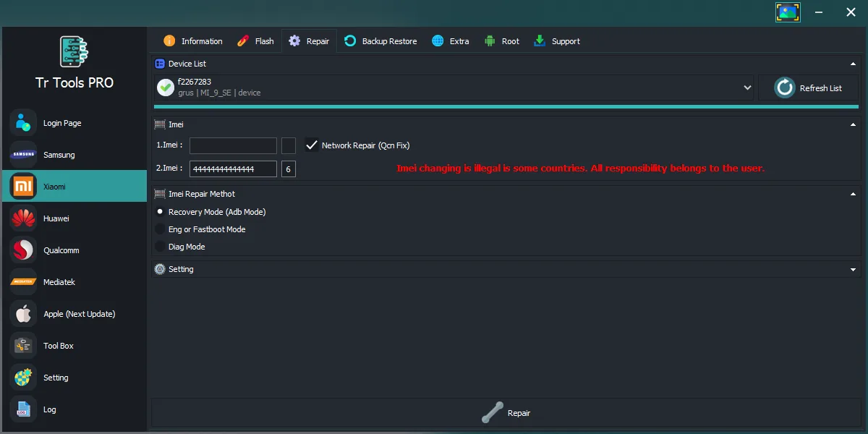Click the sidebar Setting gear icon

click(x=23, y=377)
